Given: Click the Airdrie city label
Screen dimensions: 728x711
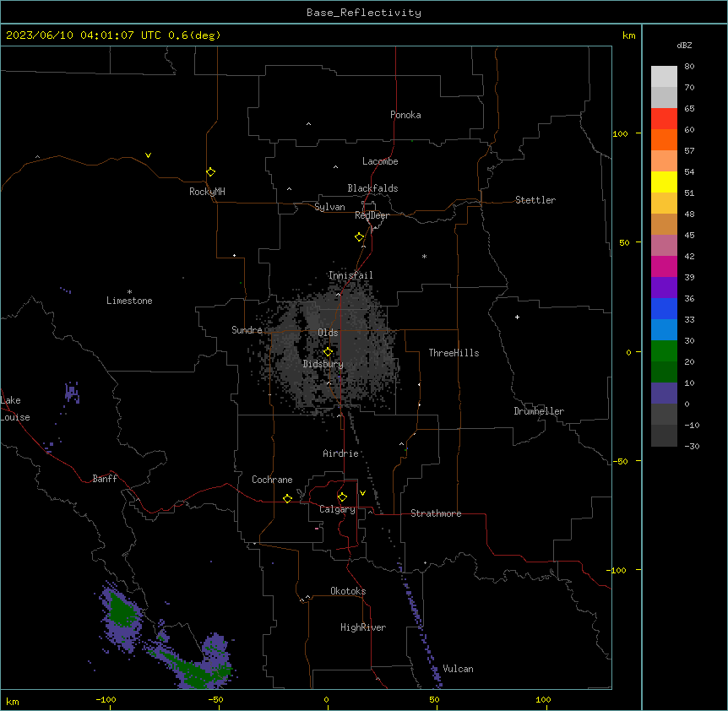Looking at the screenshot, I should coord(340,453).
